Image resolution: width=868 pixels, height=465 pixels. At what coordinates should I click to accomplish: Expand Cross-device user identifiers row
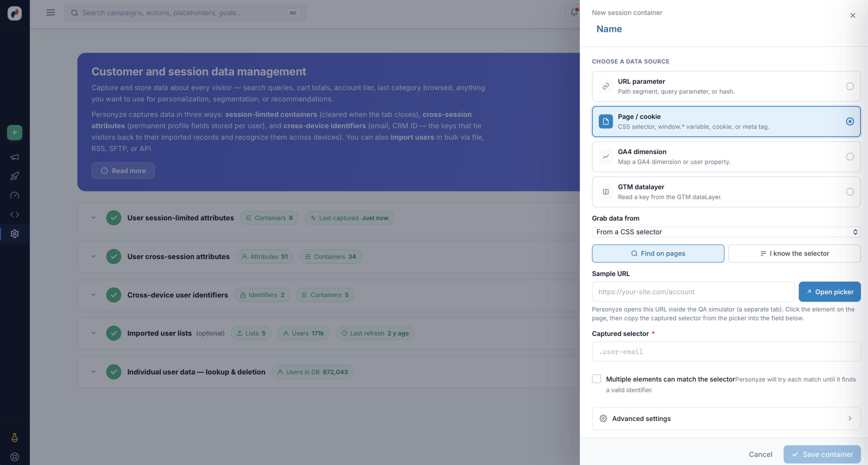click(x=94, y=295)
